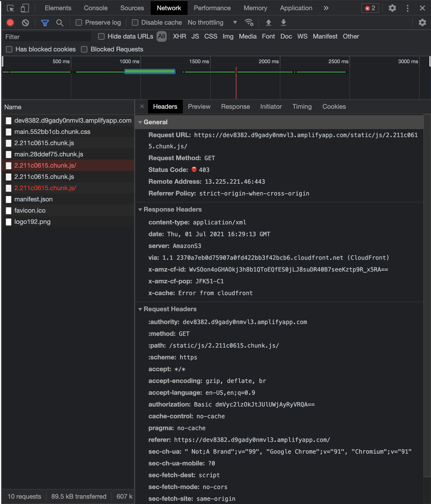431x504 pixels.
Task: Toggle the filter funnel icon
Action: coord(45,23)
